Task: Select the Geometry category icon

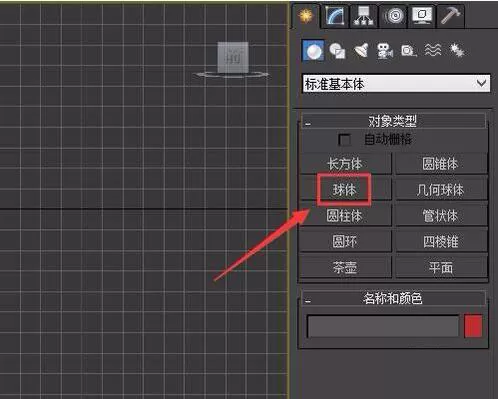Action: [313, 51]
